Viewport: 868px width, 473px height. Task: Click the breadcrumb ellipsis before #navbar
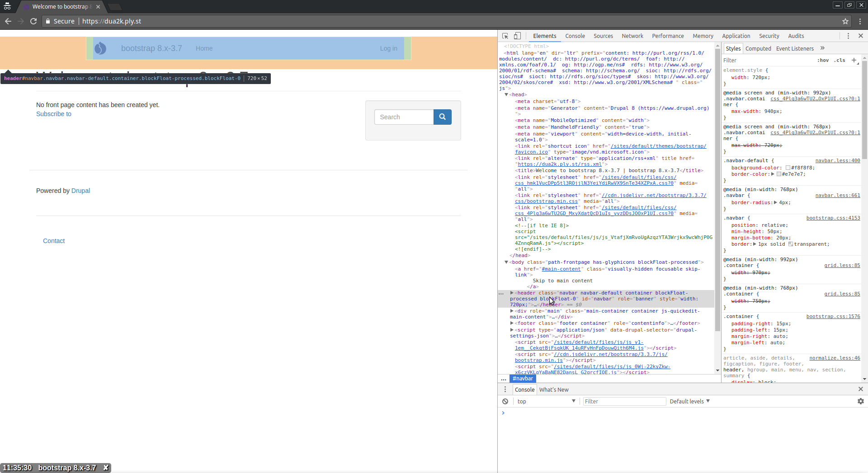[504, 379]
